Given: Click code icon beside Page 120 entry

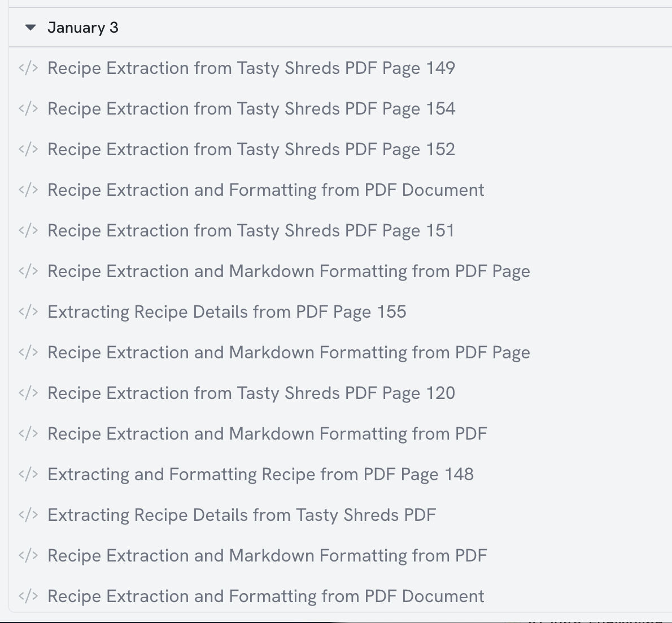Looking at the screenshot, I should 28,393.
